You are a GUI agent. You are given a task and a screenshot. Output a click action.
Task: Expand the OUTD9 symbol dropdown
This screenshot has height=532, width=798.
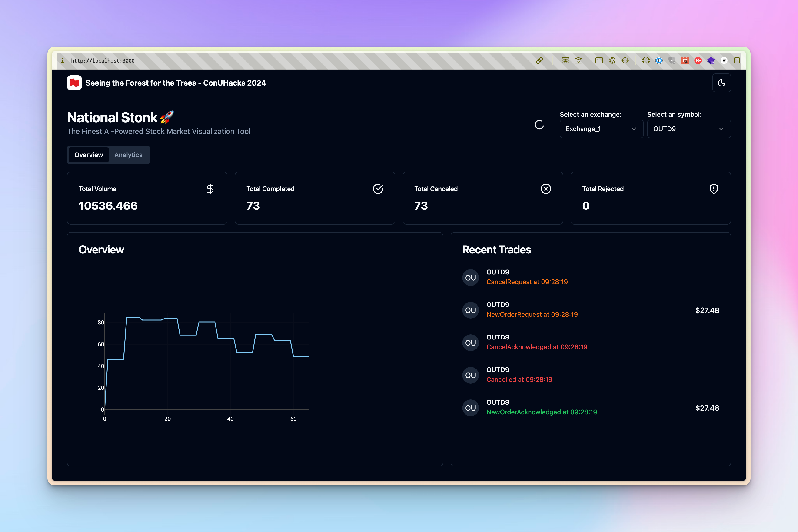tap(688, 129)
